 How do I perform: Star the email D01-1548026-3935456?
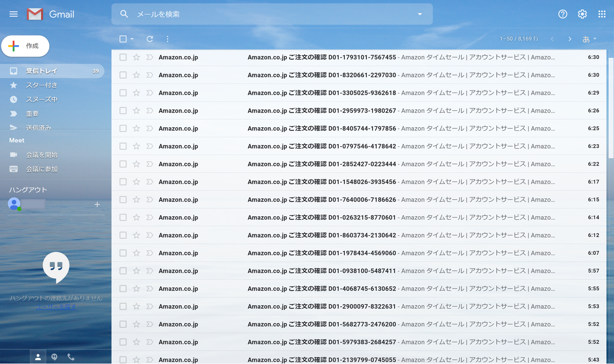[136, 182]
